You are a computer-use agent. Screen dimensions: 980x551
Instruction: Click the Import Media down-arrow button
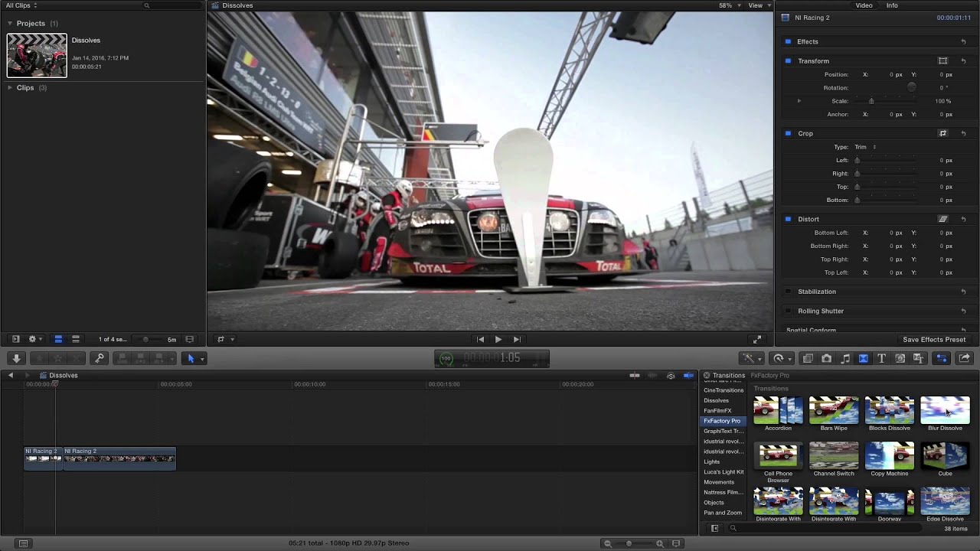point(16,358)
